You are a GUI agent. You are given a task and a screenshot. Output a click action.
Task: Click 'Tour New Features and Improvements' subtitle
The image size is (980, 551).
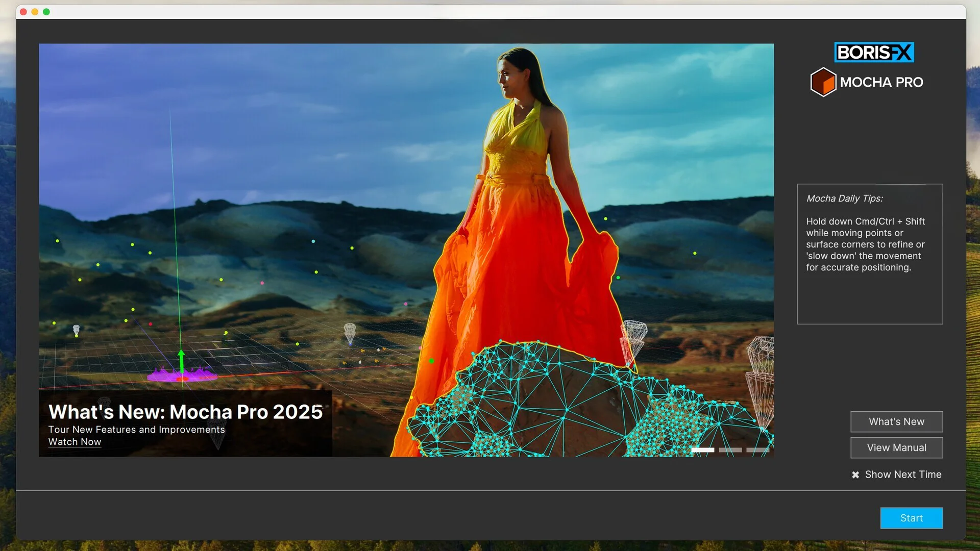point(136,430)
